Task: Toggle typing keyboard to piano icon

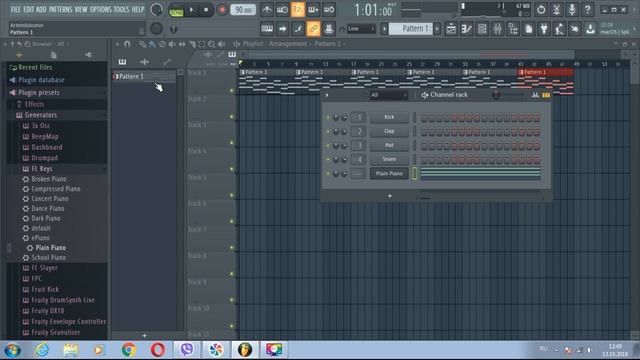Action: pos(267,29)
